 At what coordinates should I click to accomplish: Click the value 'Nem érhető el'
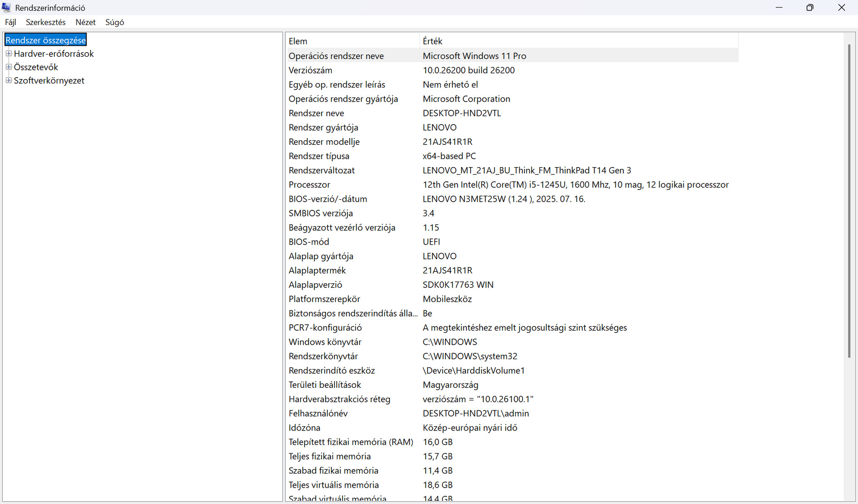450,84
